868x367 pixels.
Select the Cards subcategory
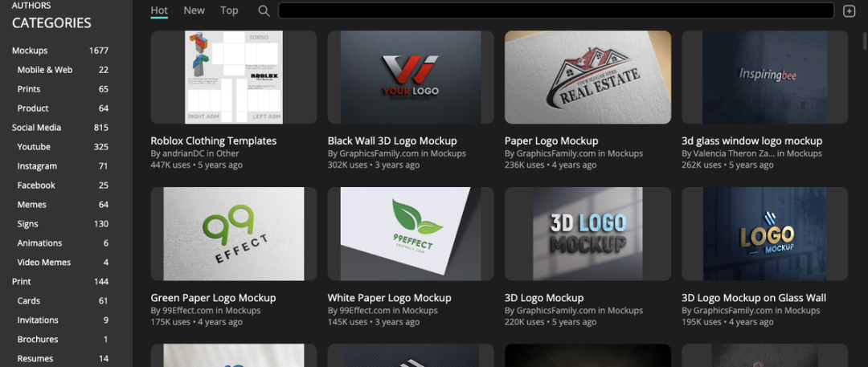click(x=63, y=301)
